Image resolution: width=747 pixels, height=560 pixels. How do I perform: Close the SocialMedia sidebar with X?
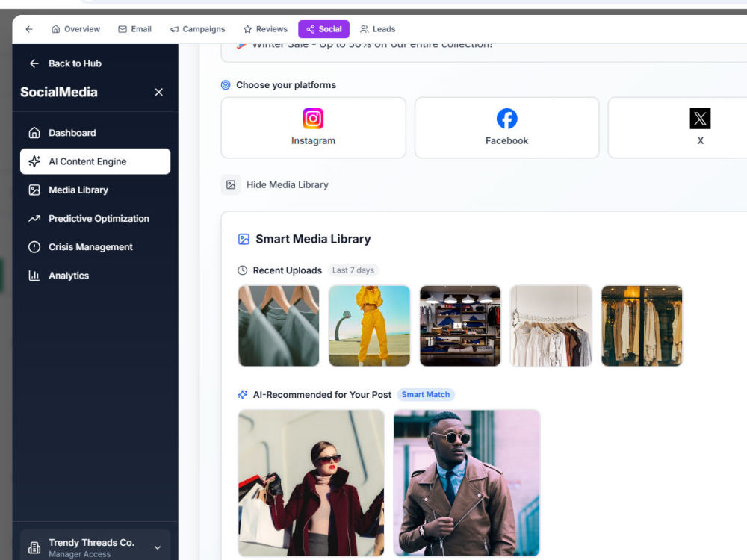[158, 92]
